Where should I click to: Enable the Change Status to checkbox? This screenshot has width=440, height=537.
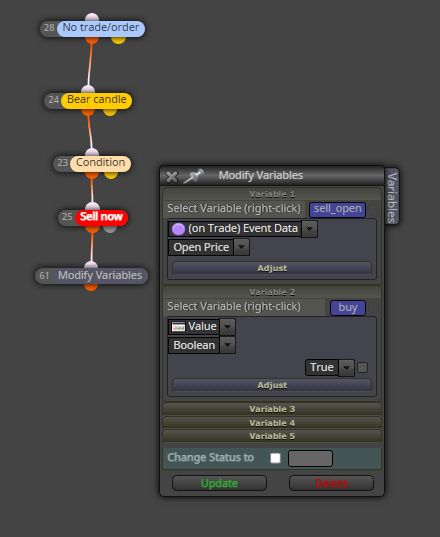click(x=275, y=458)
